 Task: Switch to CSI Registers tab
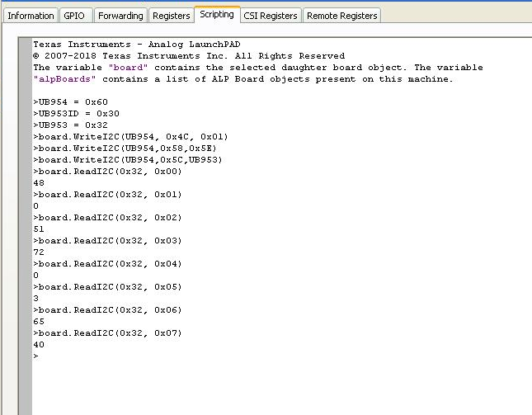tap(271, 16)
